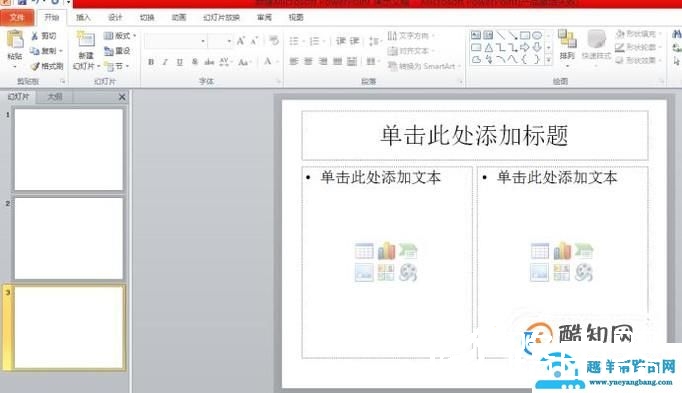The image size is (682, 393).
Task: Select the Cloud shape
Action: pyautogui.click(x=476, y=60)
